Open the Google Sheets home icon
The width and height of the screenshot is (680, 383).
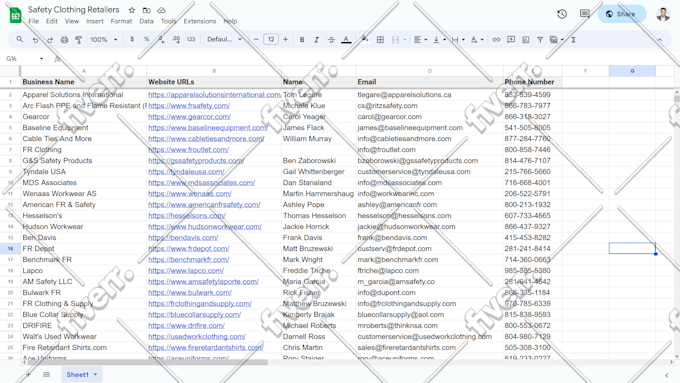pos(15,16)
